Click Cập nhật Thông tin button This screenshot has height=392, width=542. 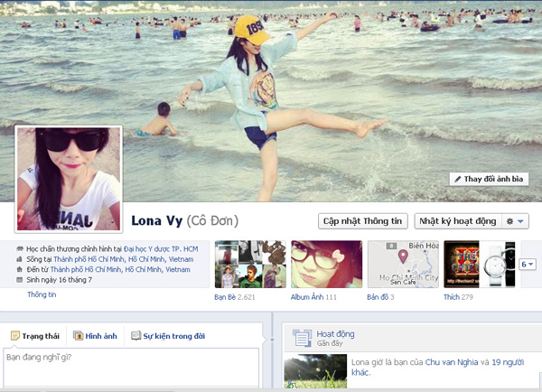[x=362, y=221]
